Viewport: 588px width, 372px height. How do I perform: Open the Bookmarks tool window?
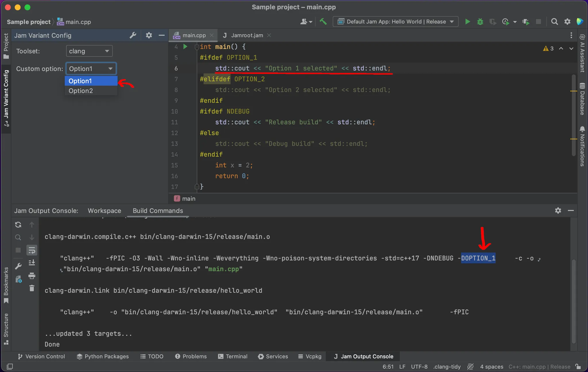[6, 285]
